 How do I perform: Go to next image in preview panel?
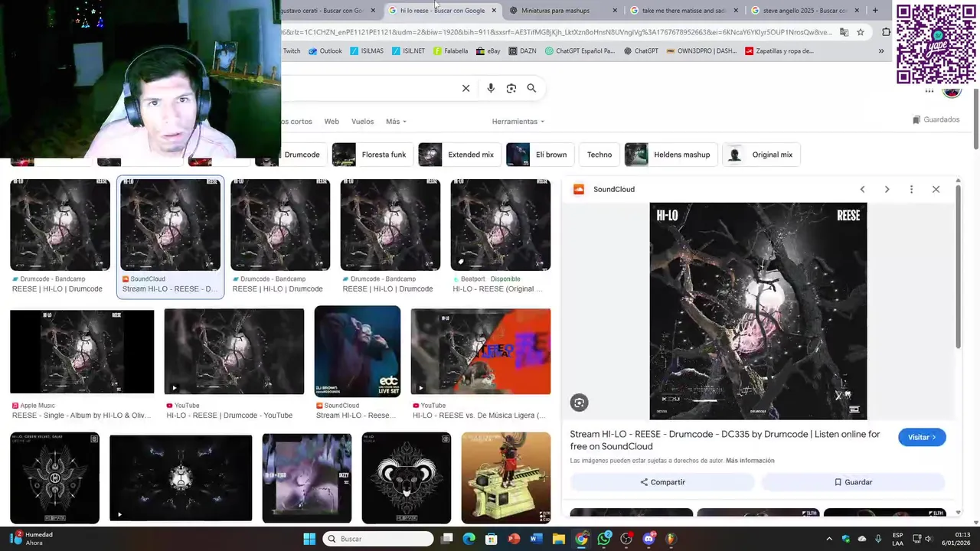887,189
